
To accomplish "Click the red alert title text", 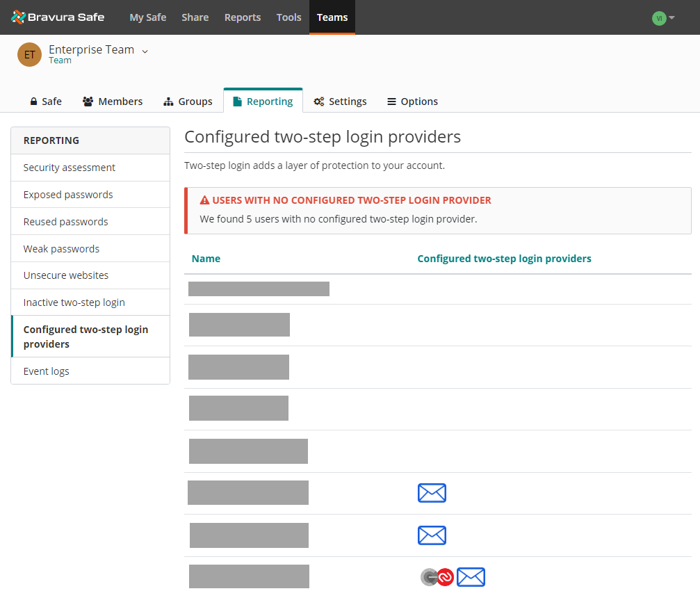I will [352, 200].
